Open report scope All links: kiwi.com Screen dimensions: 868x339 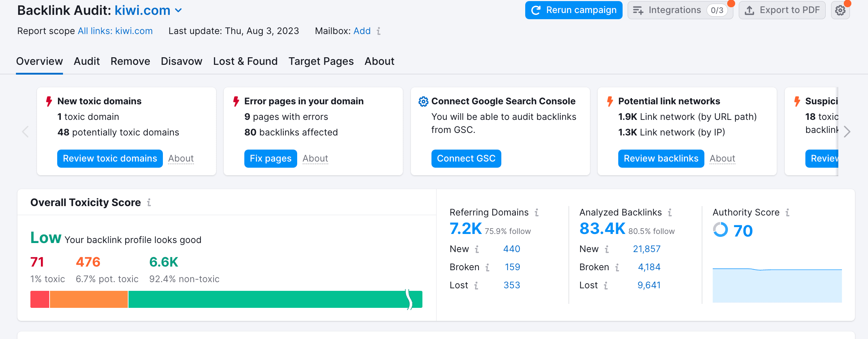tap(115, 31)
